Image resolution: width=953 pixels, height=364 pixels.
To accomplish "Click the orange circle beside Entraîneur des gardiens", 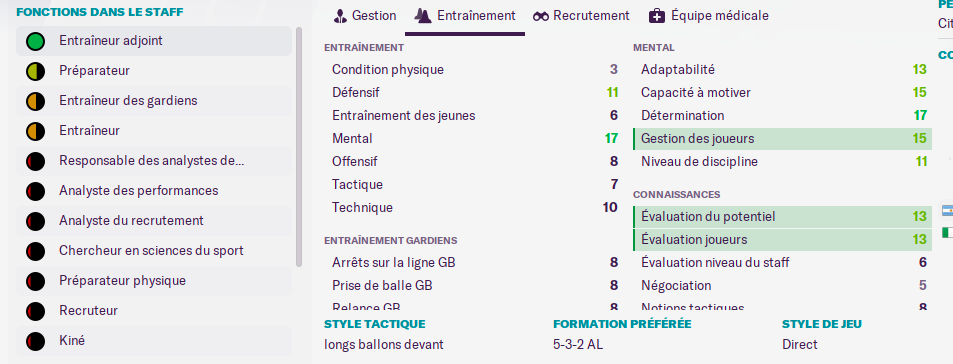I will [x=36, y=101].
